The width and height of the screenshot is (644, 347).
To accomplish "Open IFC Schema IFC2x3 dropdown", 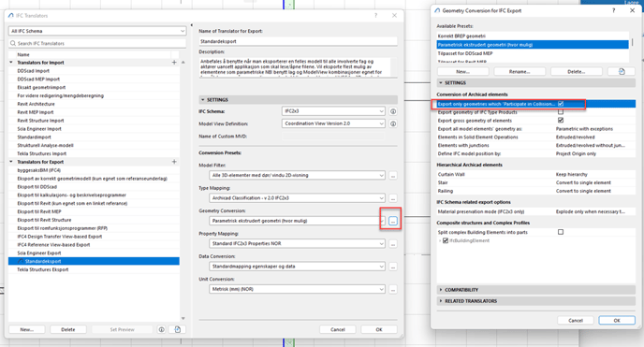I will [333, 111].
